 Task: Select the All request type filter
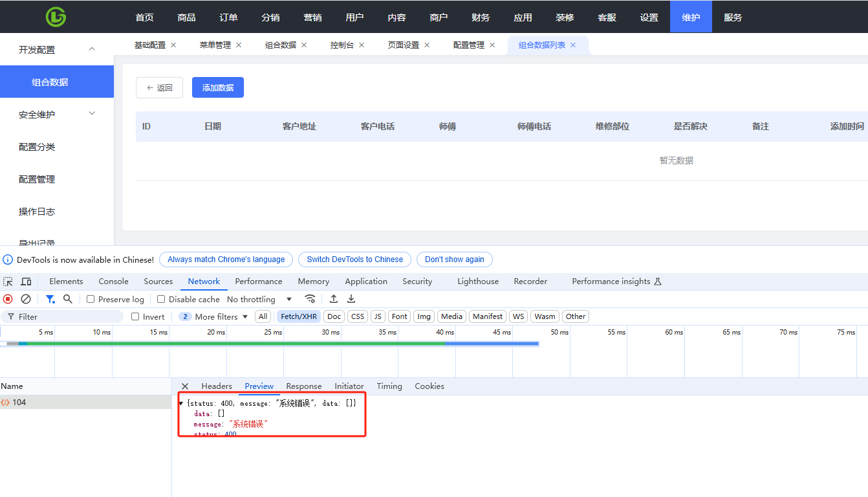point(263,316)
